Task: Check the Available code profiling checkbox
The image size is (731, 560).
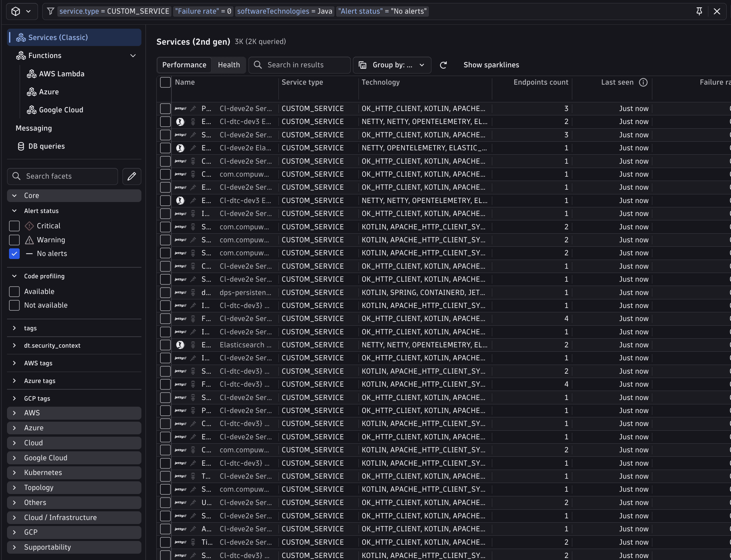Action: [14, 292]
